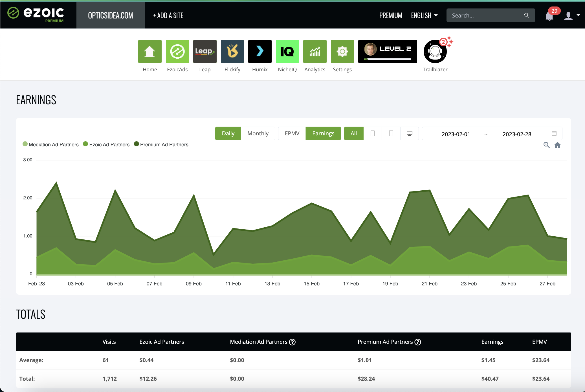The width and height of the screenshot is (585, 392).
Task: Open the user profile avatar icon
Action: click(x=568, y=16)
